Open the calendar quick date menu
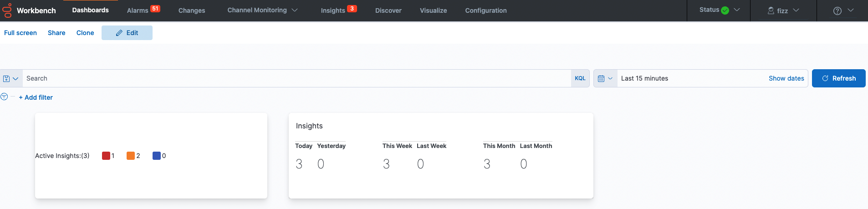This screenshot has height=209, width=868. pyautogui.click(x=605, y=78)
